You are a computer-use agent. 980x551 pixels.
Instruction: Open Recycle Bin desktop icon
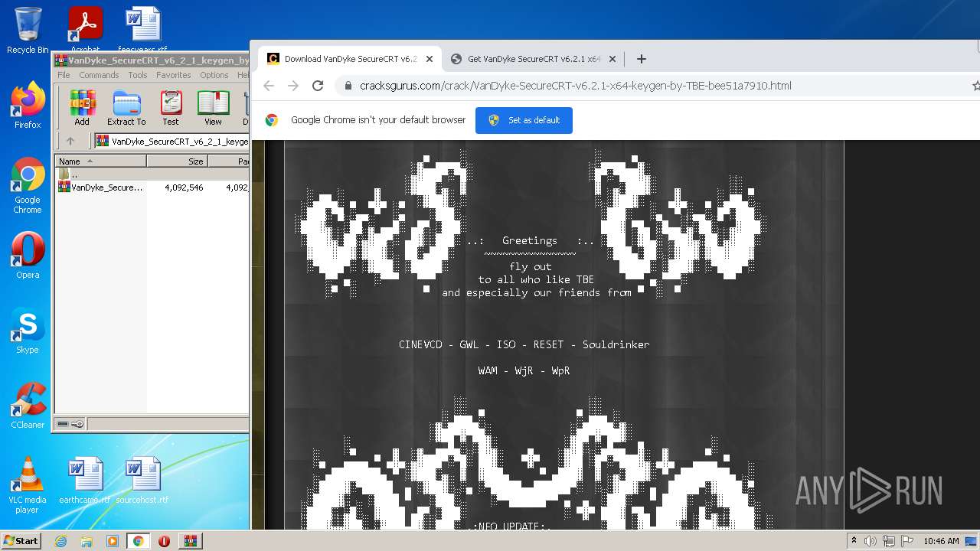point(28,31)
